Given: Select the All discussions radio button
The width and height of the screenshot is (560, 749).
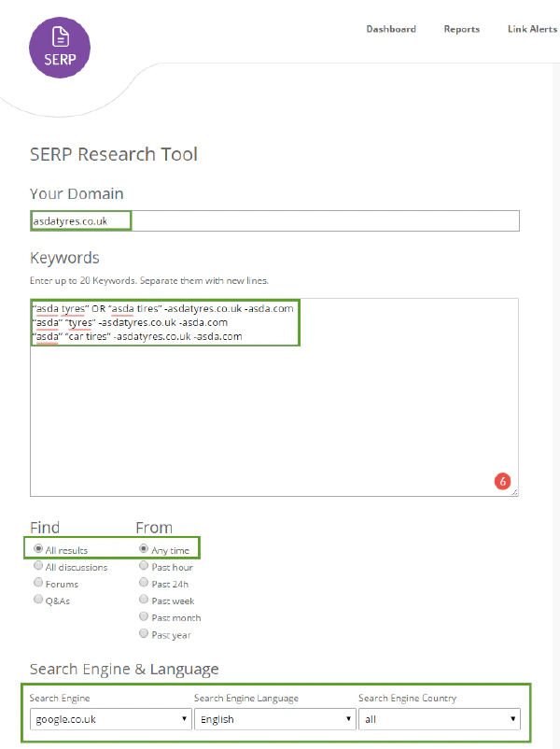Looking at the screenshot, I should tap(38, 566).
